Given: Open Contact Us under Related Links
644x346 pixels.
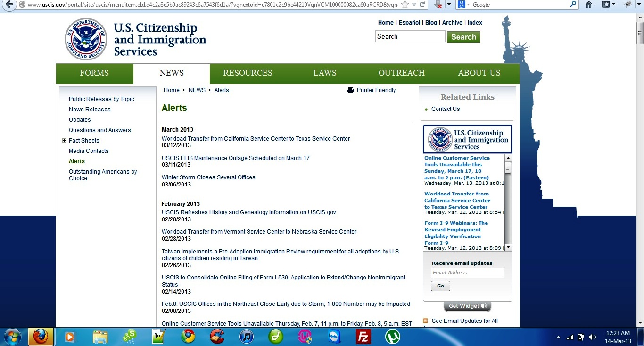Looking at the screenshot, I should click(x=446, y=109).
